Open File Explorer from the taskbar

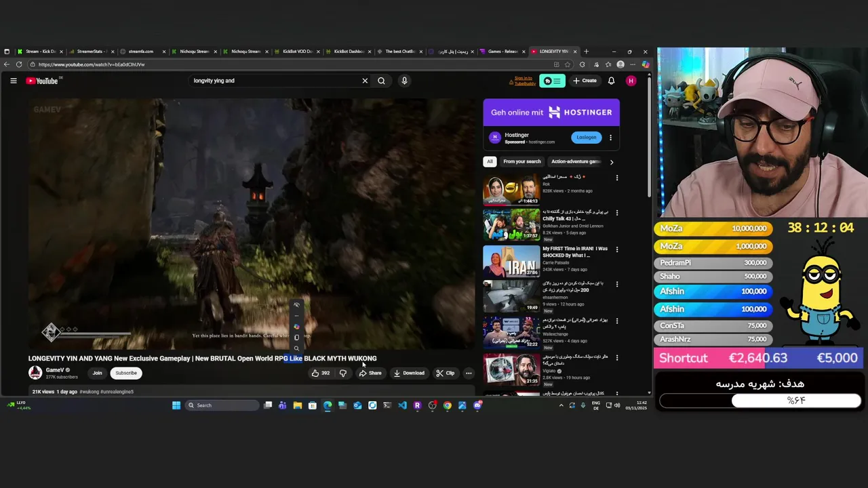point(297,405)
